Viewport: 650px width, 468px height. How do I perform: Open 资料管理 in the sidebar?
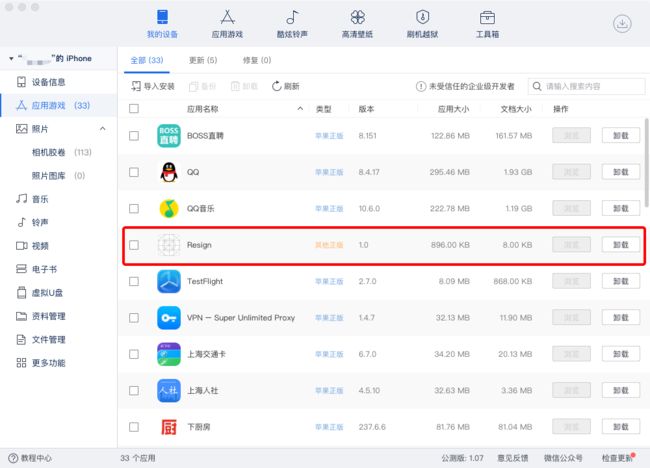(58, 316)
